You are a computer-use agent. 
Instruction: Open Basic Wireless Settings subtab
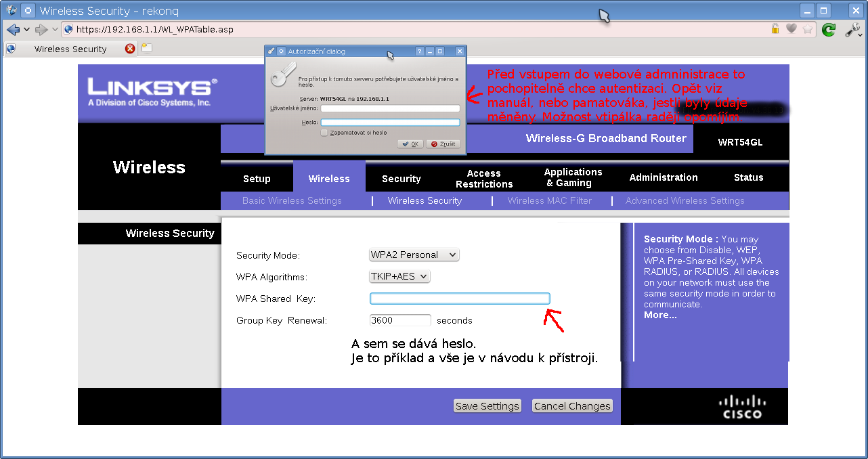tap(292, 200)
